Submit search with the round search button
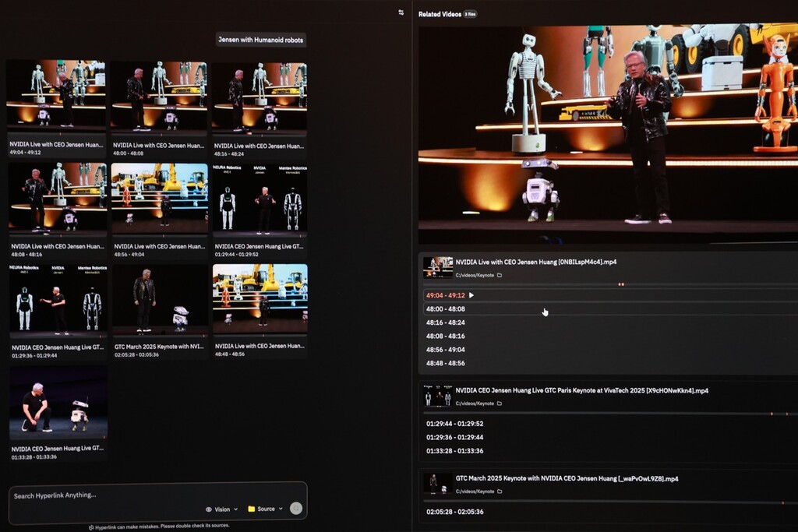The image size is (798, 532). [295, 508]
